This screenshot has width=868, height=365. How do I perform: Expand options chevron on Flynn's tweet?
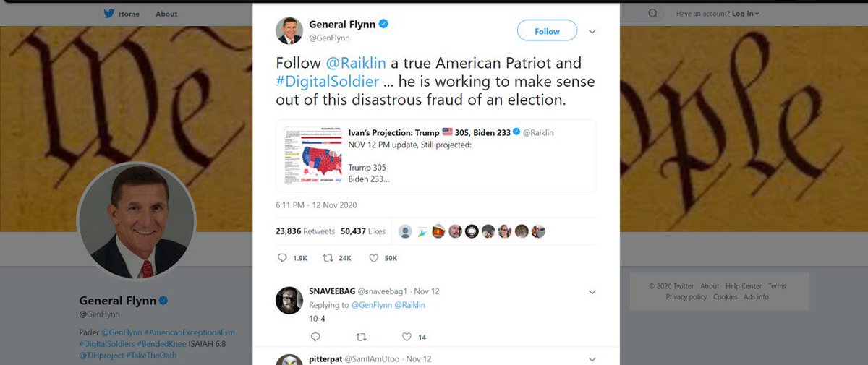pyautogui.click(x=592, y=32)
